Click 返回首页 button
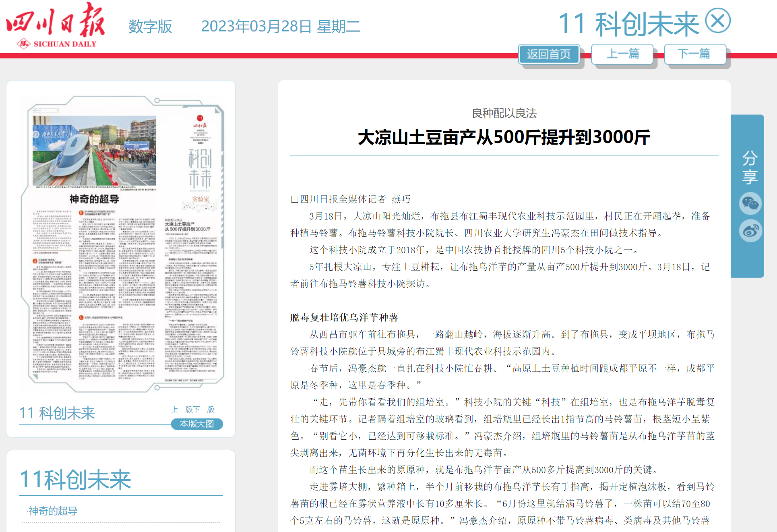The width and height of the screenshot is (777, 532). (549, 54)
